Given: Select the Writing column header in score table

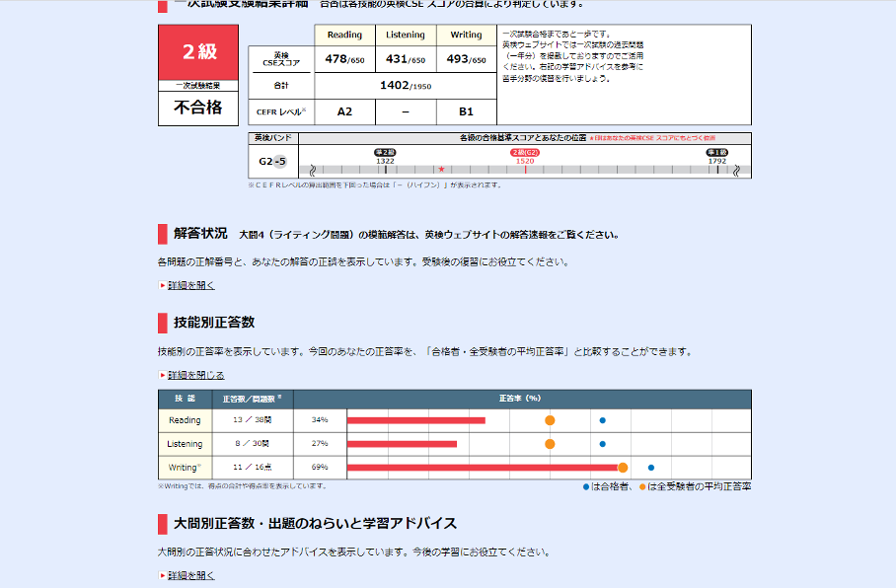Looking at the screenshot, I should 467,35.
